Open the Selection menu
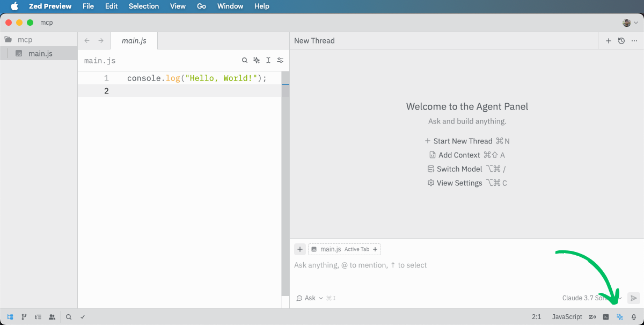Screen dimensions: 644x325 click(x=144, y=6)
